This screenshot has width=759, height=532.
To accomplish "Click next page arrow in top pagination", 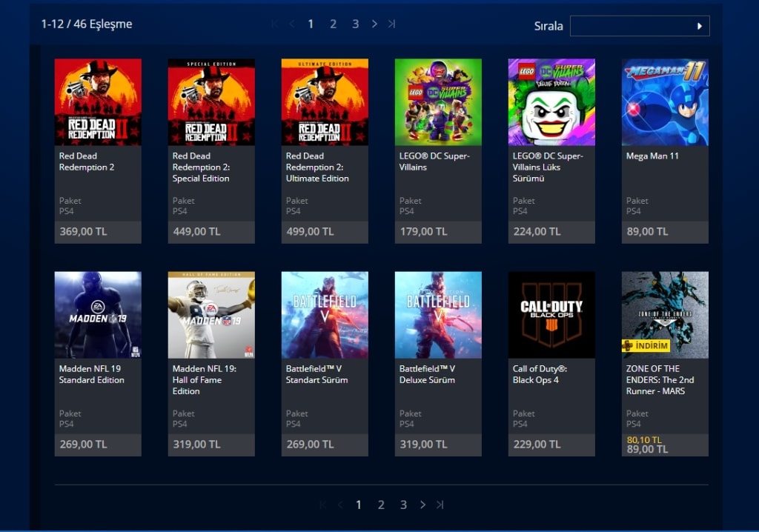I will pos(374,24).
